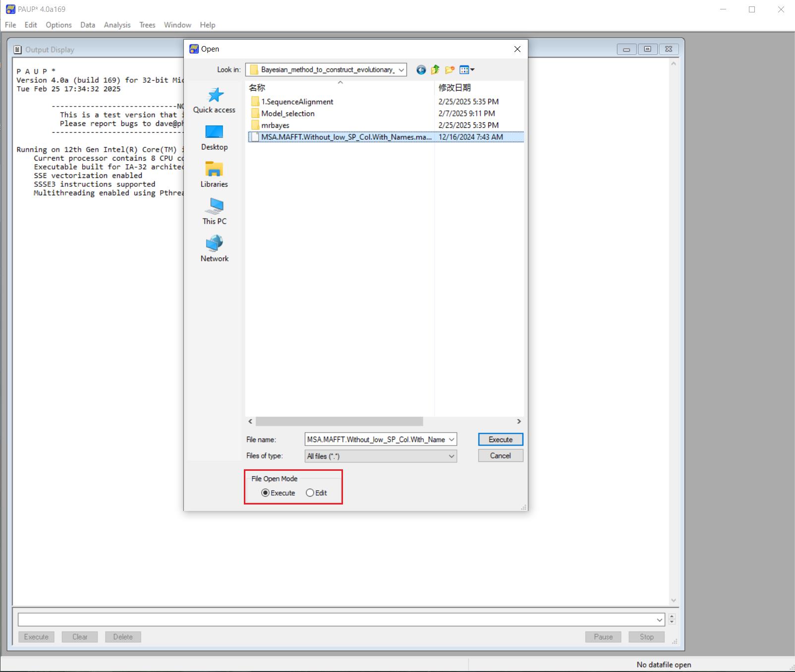Screen dimensions: 795x672
Task: Click the Stop button
Action: 646,637
